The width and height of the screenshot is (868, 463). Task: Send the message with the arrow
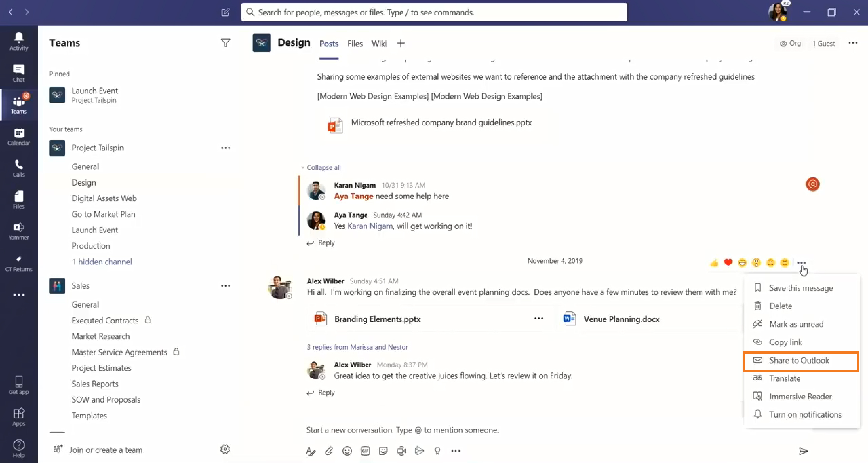(x=804, y=451)
